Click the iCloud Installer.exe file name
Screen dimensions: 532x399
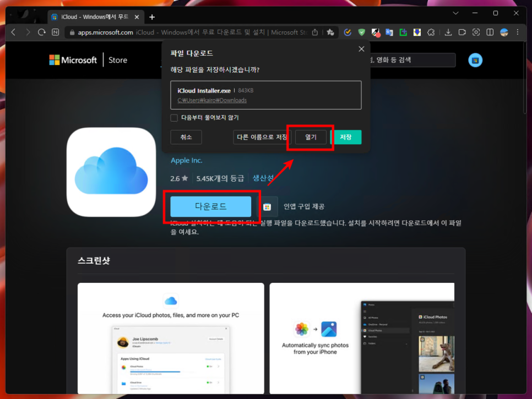click(204, 90)
